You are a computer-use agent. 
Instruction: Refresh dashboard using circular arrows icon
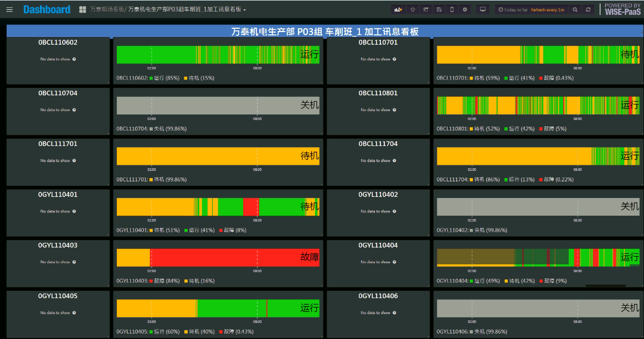coord(588,9)
